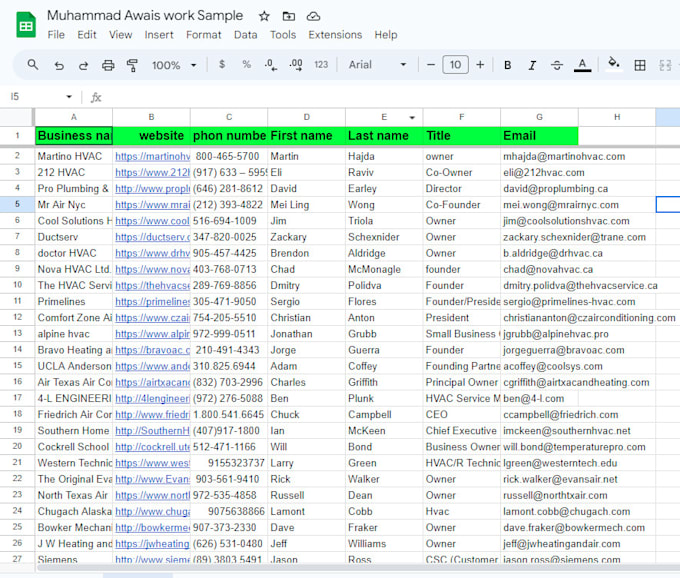Redo the last action
This screenshot has width=680, height=578.
click(x=83, y=65)
